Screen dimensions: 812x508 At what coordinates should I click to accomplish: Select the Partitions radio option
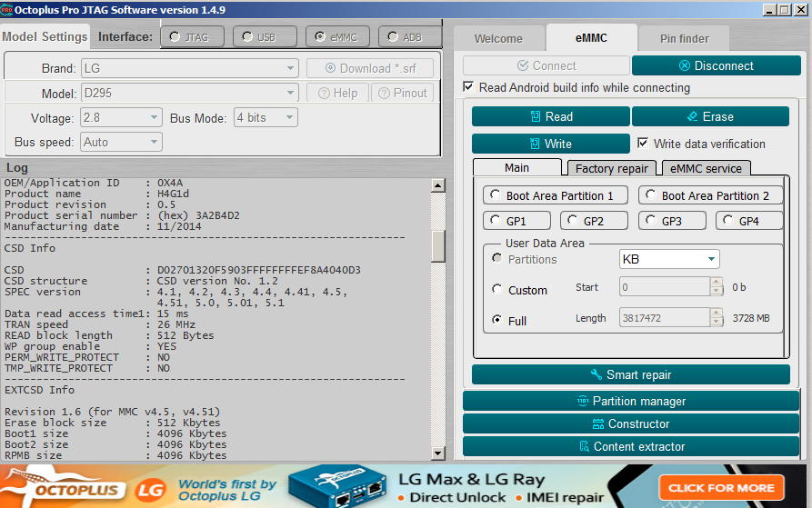(x=497, y=258)
